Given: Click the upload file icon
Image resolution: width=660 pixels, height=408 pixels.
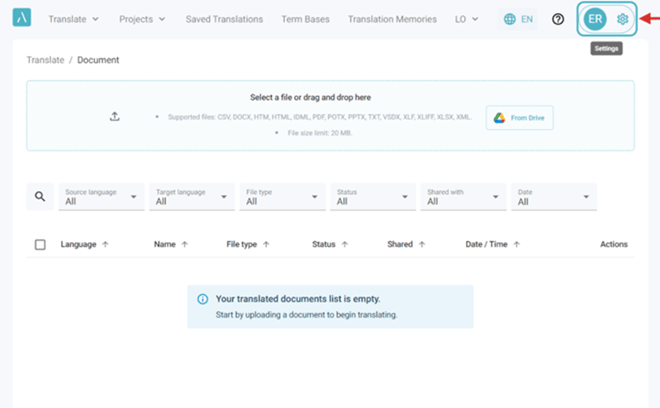Looking at the screenshot, I should [114, 116].
